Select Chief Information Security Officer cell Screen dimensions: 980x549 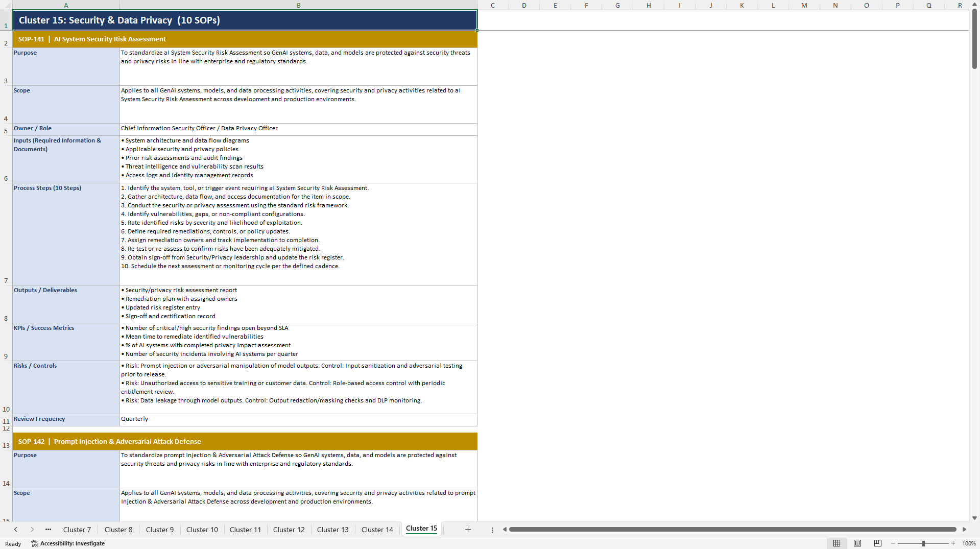(x=299, y=129)
